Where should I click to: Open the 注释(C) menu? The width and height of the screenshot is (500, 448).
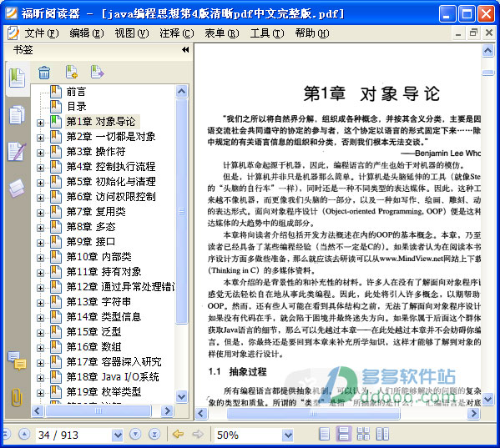[x=177, y=33]
